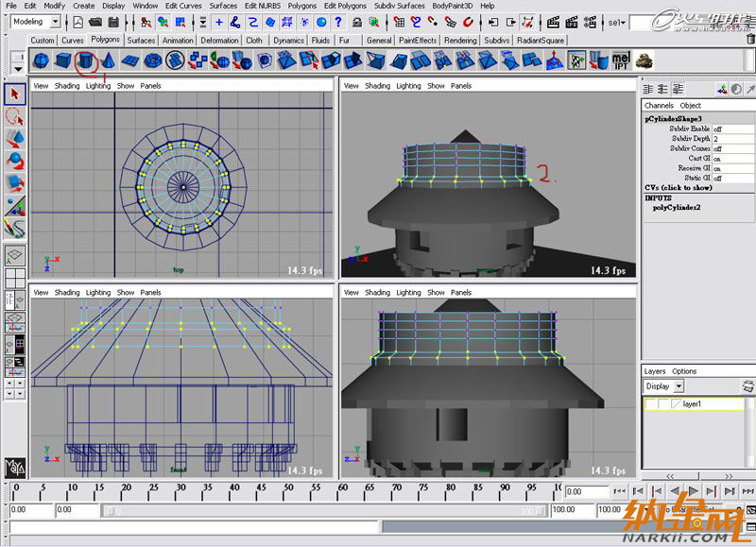Activate the Select arrow tool
Viewport: 756px width, 547px height.
(14, 94)
